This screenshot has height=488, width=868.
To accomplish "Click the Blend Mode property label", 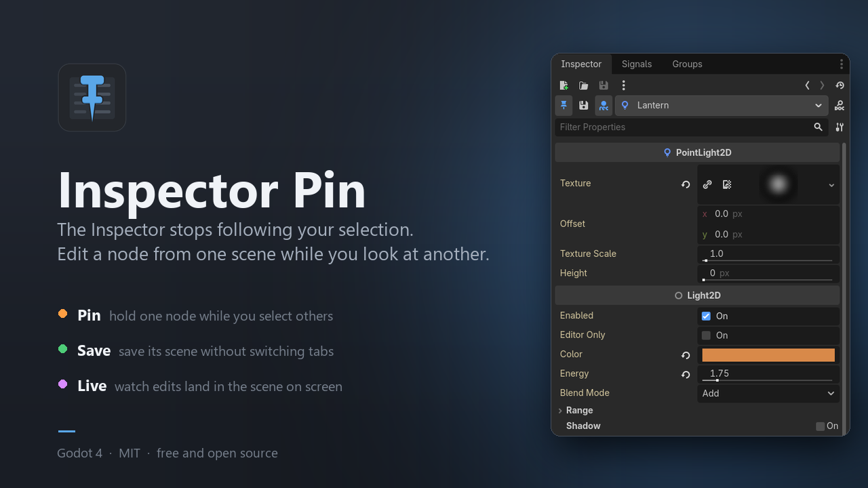I will (585, 393).
